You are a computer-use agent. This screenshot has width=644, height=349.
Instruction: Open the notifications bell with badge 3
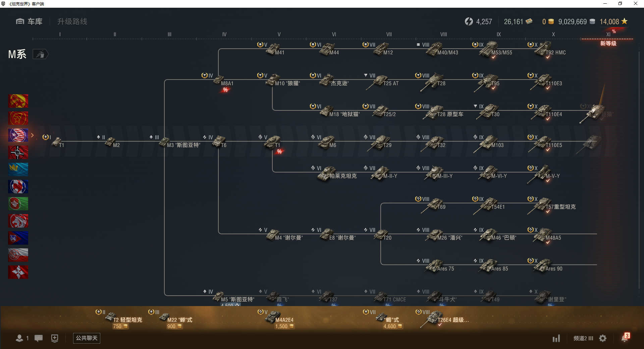[x=625, y=338]
